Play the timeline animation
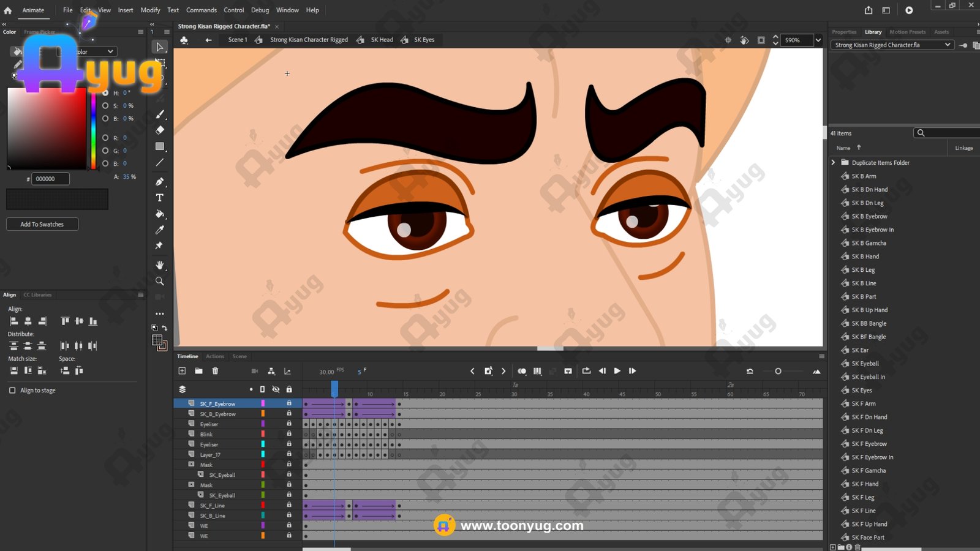This screenshot has height=551, width=980. [617, 371]
